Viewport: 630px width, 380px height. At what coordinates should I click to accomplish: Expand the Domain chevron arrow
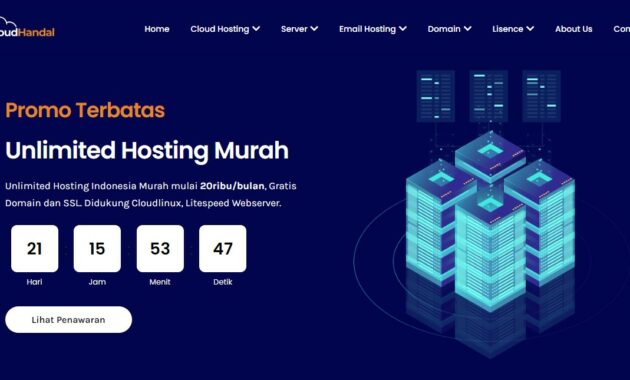point(467,29)
